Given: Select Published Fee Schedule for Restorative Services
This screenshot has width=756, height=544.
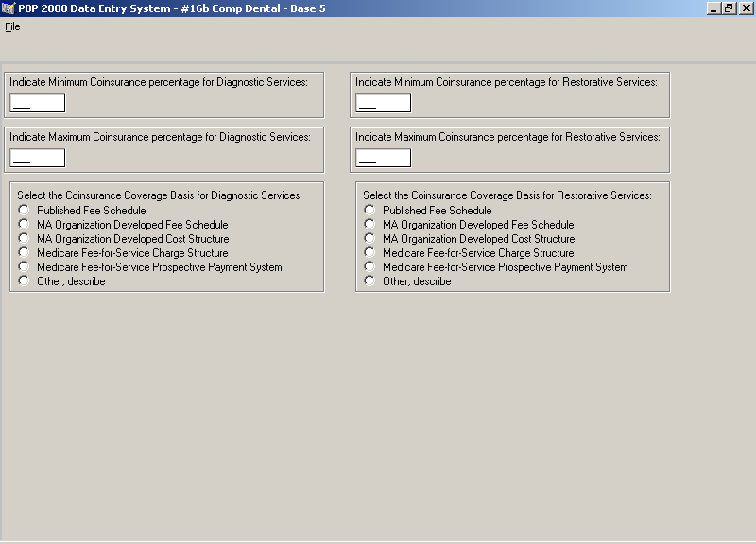Looking at the screenshot, I should coord(369,210).
